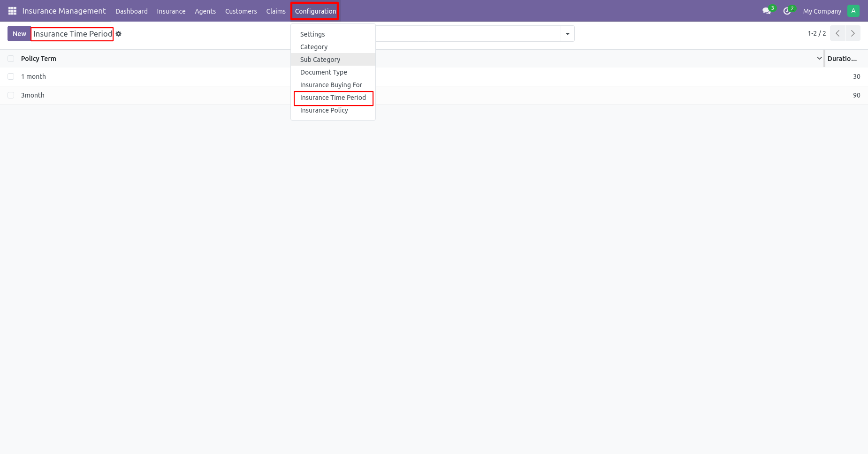Check the 1 month row checkbox

(11, 76)
